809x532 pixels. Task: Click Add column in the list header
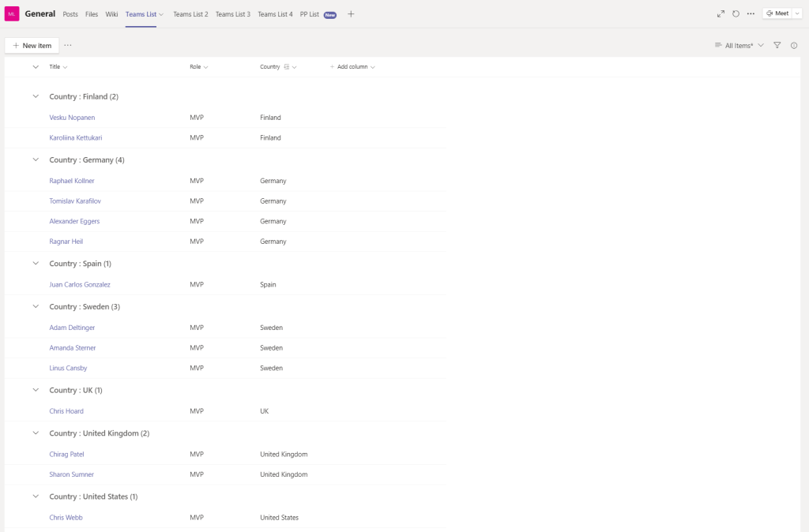[x=352, y=67]
